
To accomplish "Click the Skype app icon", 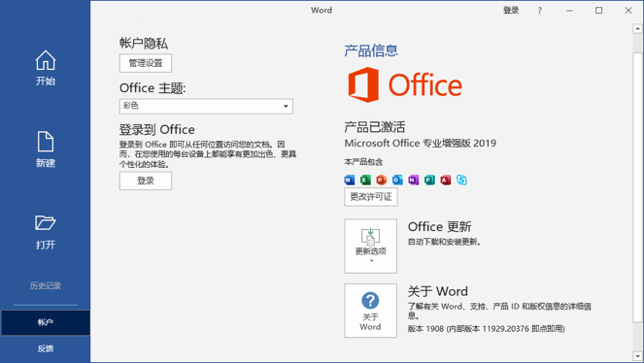I will click(x=461, y=180).
